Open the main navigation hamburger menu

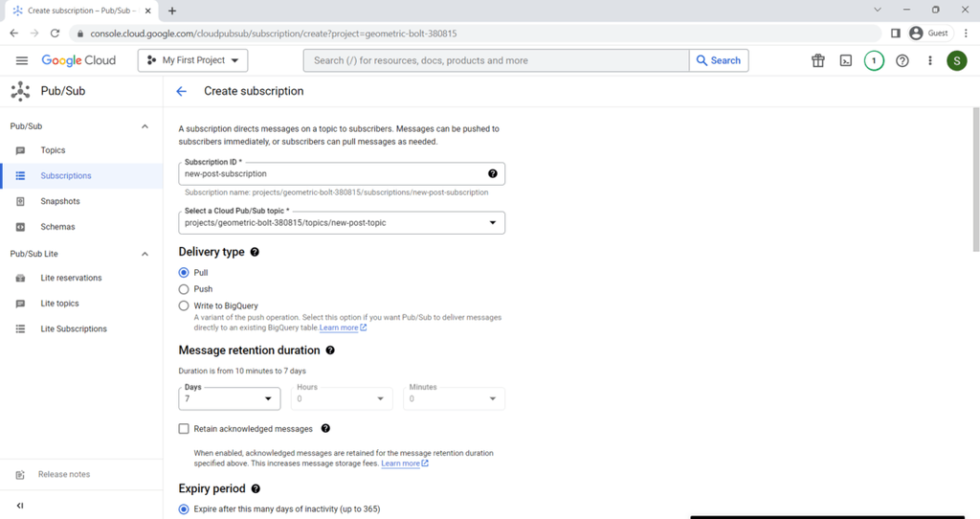pos(22,60)
